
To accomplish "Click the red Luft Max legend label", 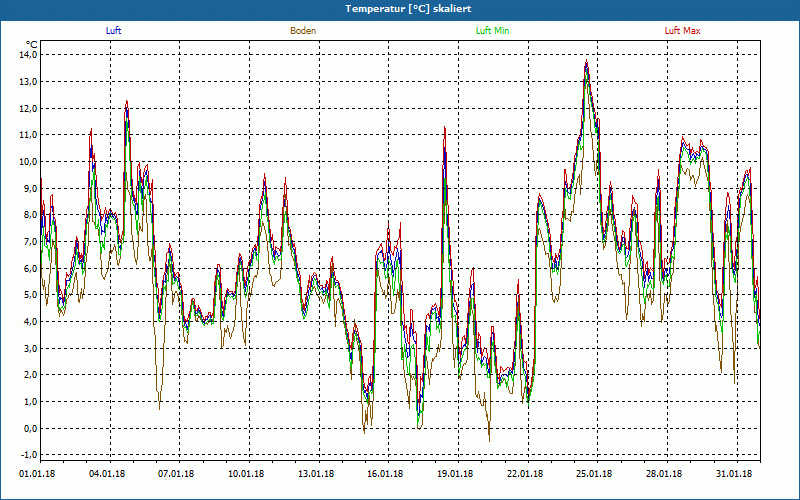I will (x=682, y=31).
